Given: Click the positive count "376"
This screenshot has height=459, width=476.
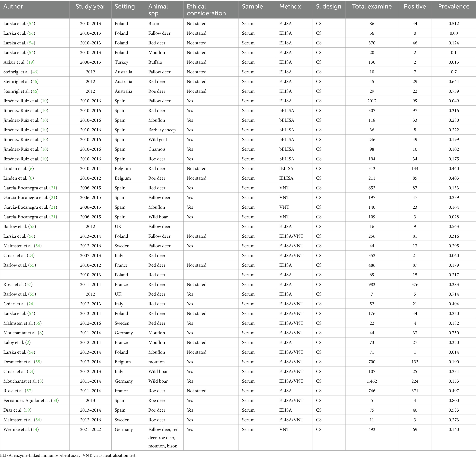Looking at the screenshot, I should [415, 284].
